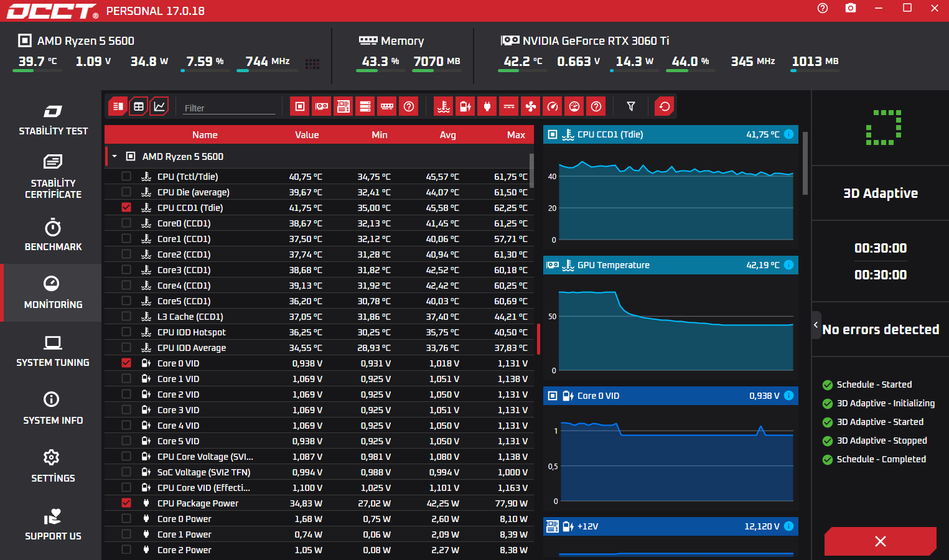Sort the table by the Avg column
The height and width of the screenshot is (560, 949).
click(447, 135)
